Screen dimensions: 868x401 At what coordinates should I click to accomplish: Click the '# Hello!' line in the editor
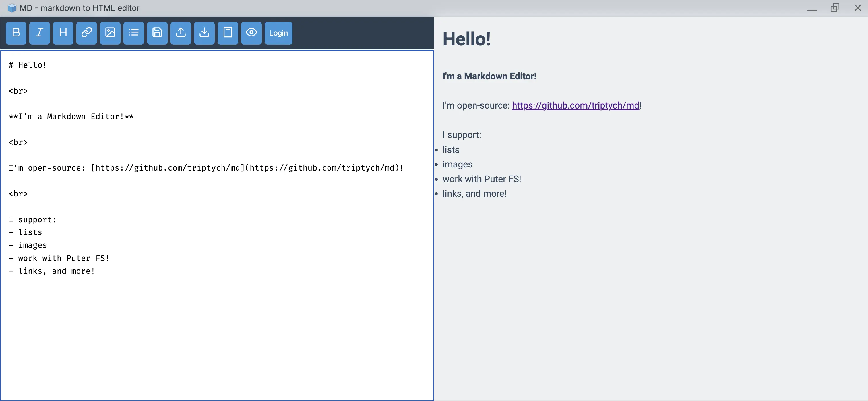point(28,65)
